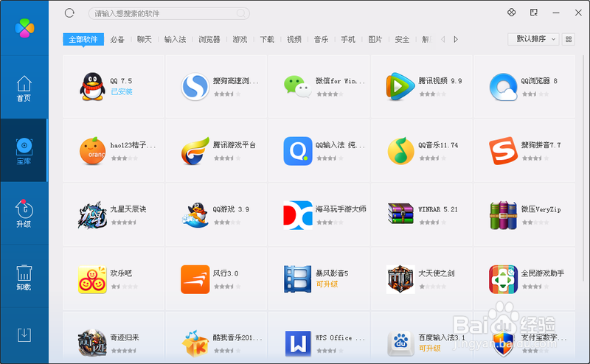Click 已安装 link under QQ 7.5
This screenshot has width=590, height=364.
(x=122, y=92)
